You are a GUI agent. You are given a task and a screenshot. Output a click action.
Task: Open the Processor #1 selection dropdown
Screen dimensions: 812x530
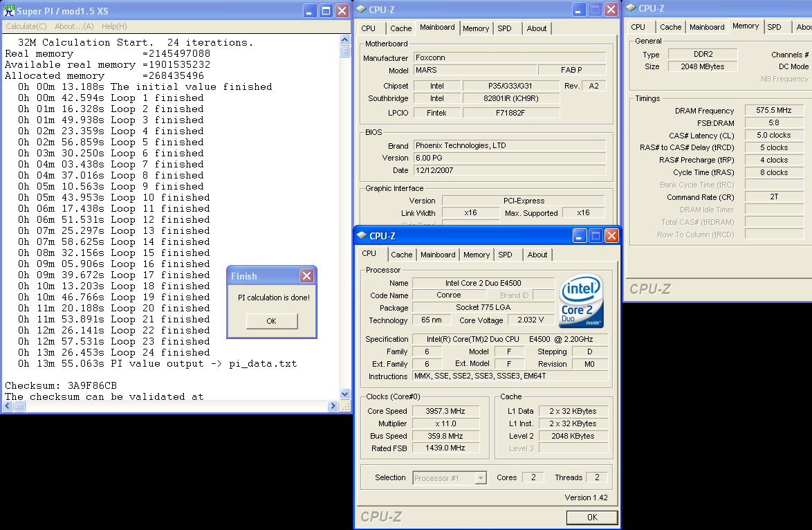click(481, 477)
